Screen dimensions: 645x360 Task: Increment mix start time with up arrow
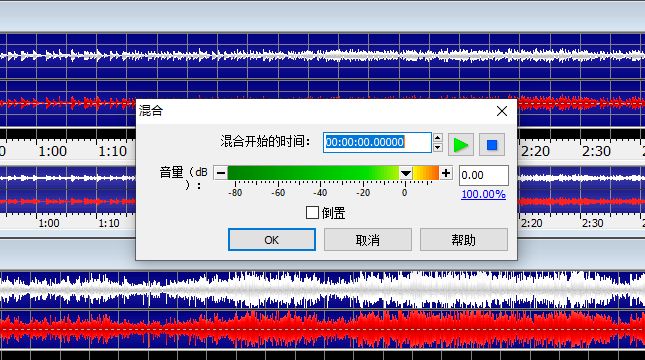click(438, 137)
